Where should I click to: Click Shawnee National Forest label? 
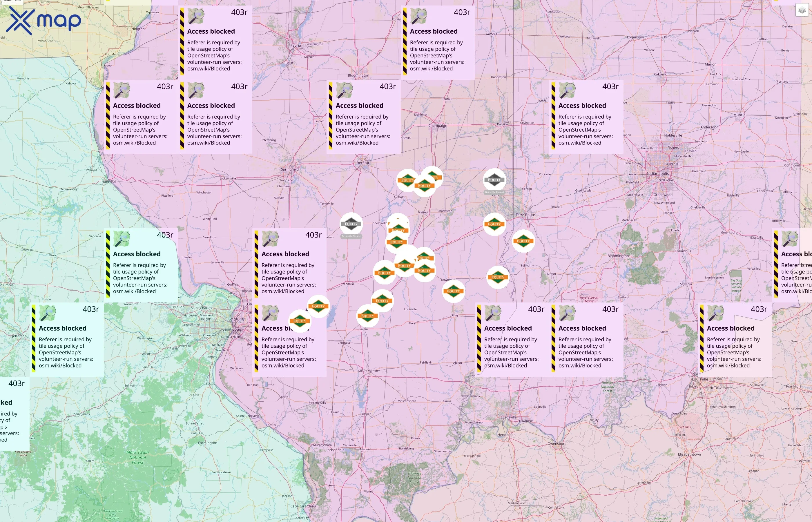point(414,478)
